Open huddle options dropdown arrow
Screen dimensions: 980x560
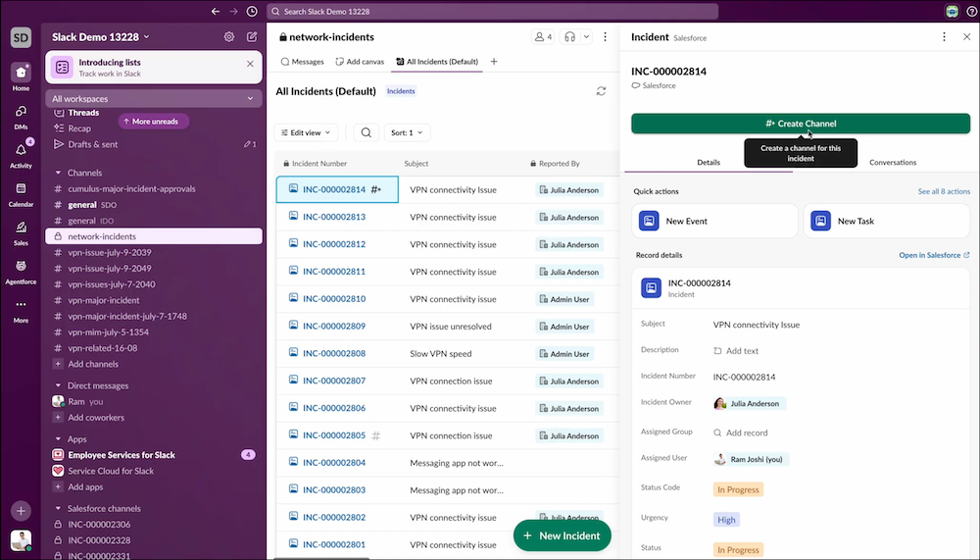point(586,37)
